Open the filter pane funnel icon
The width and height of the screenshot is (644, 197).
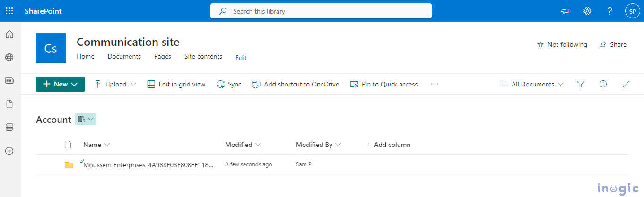coord(581,84)
